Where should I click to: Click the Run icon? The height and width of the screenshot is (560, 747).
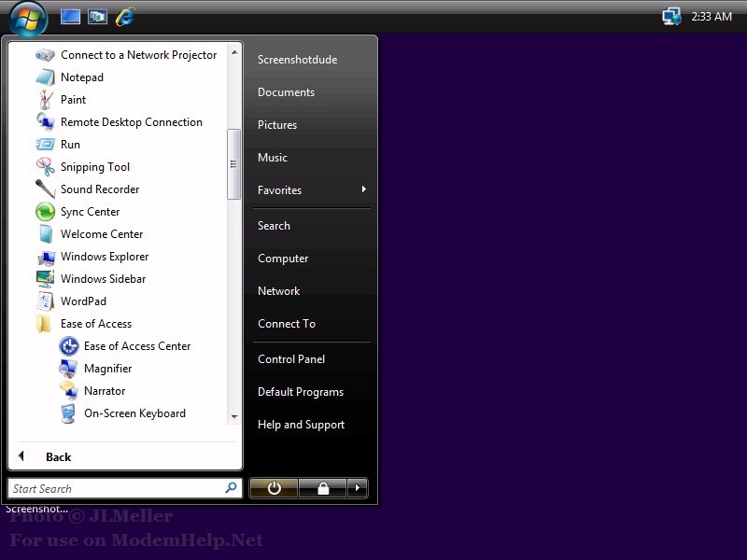[45, 145]
